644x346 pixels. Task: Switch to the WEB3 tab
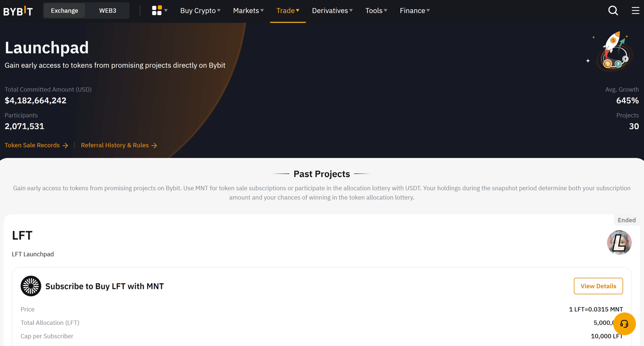coord(107,10)
